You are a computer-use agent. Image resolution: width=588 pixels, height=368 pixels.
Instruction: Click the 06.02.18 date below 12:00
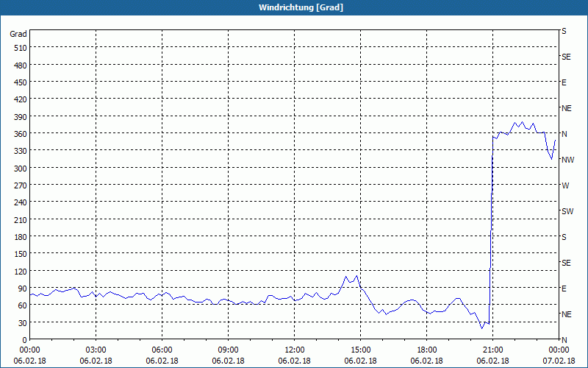[295, 361]
